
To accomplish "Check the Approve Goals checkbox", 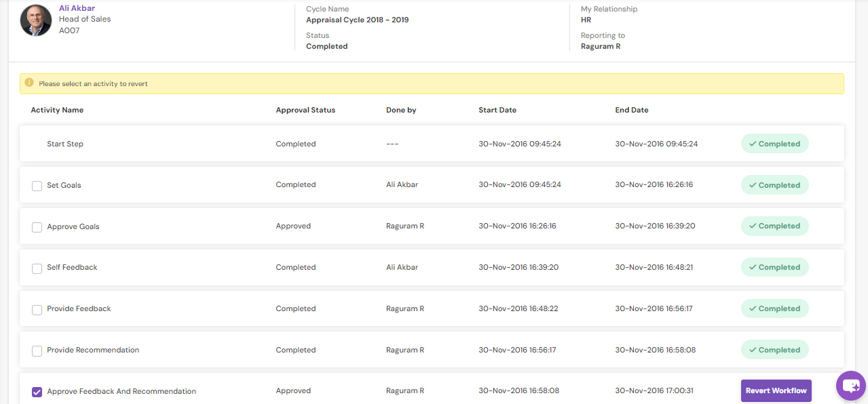I will [37, 227].
